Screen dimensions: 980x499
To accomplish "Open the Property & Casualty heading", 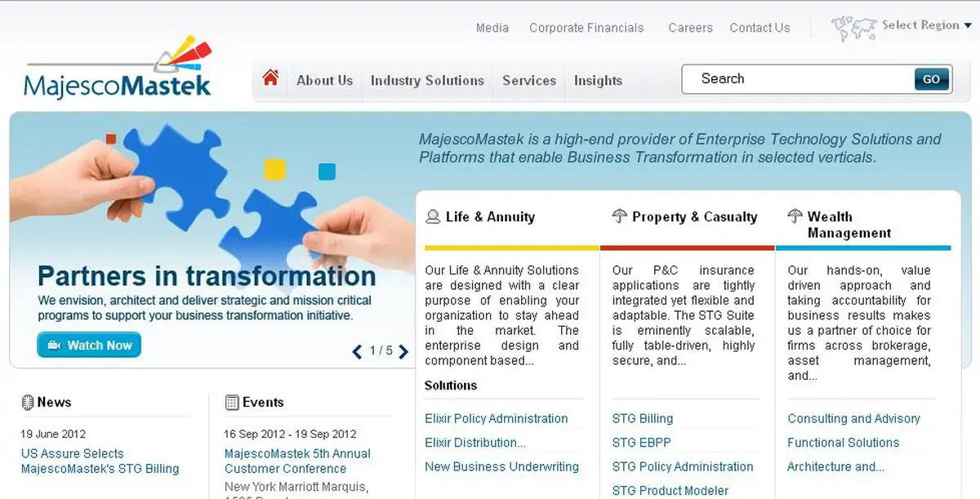I will (x=695, y=216).
